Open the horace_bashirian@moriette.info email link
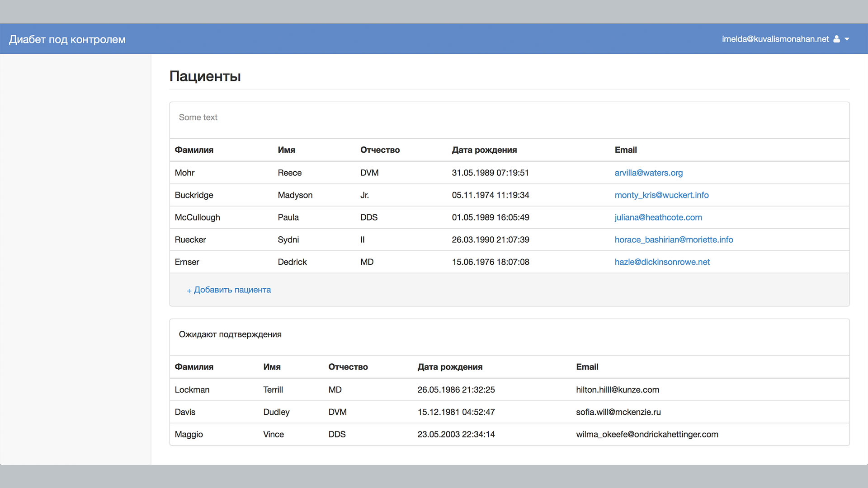Viewport: 868px width, 488px height. pos(674,240)
